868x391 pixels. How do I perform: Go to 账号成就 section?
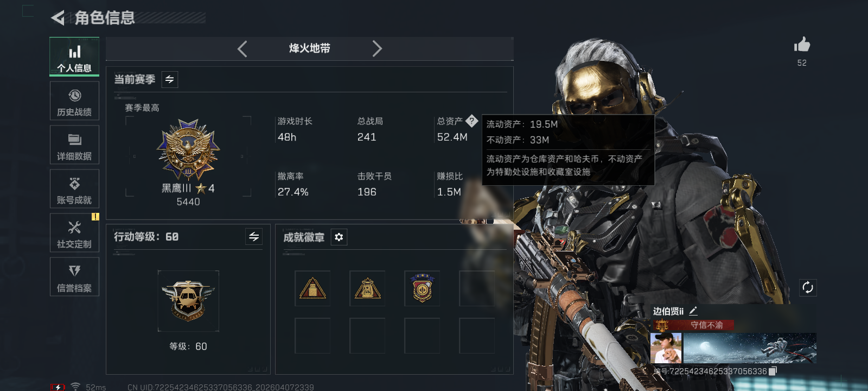tap(74, 189)
